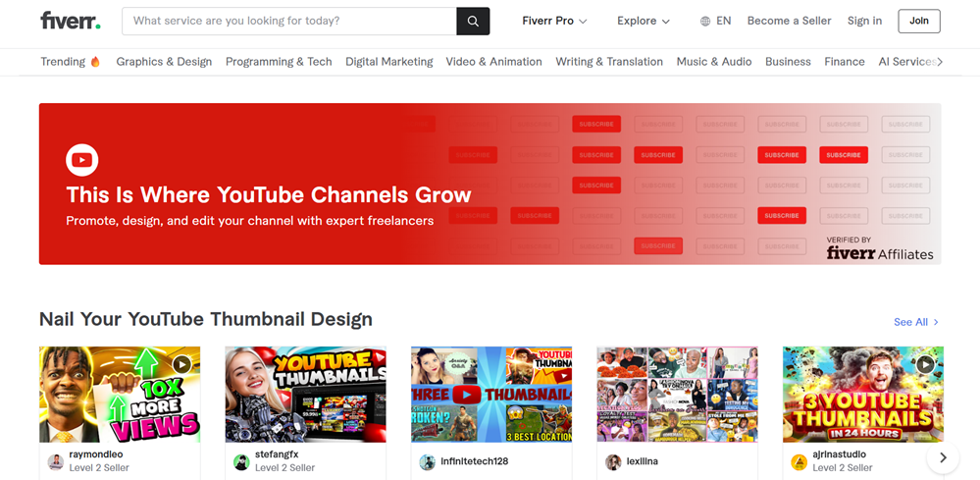Click the Join button
The image size is (980, 480).
(919, 22)
